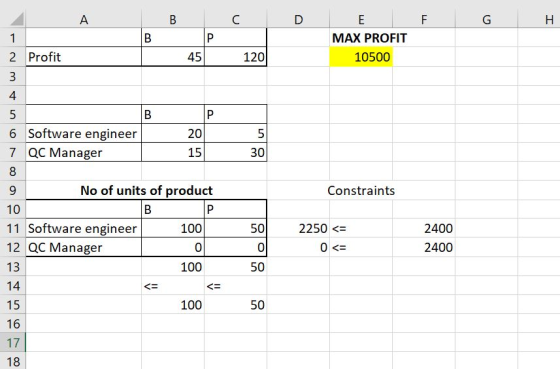560x369 pixels.
Task: Click profit value 45 cell
Action: 173,57
